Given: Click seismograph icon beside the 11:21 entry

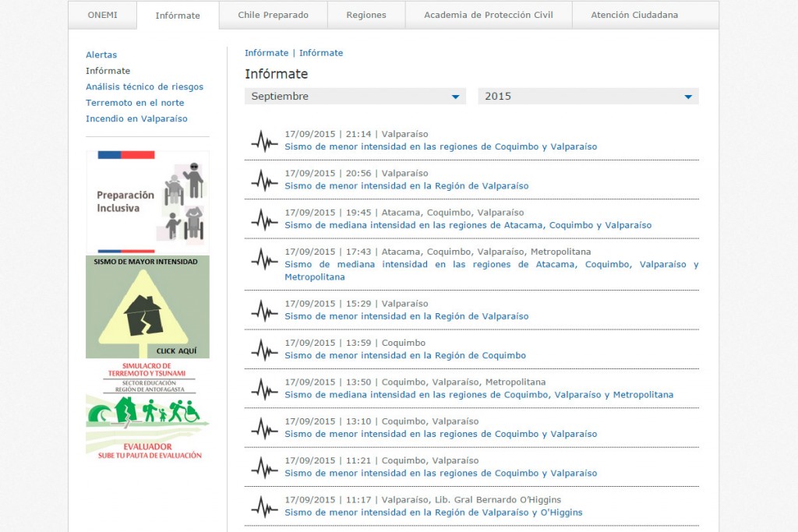Looking at the screenshot, I should coord(265,467).
